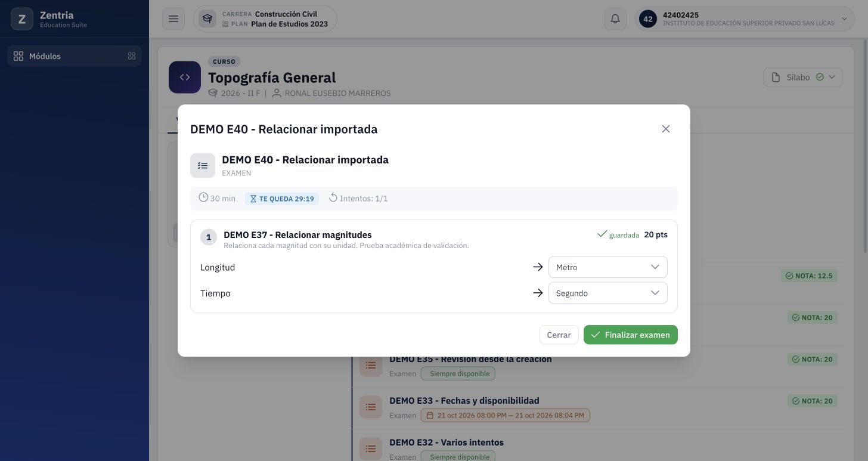Click the page vertical scrollbar

tap(865, 145)
